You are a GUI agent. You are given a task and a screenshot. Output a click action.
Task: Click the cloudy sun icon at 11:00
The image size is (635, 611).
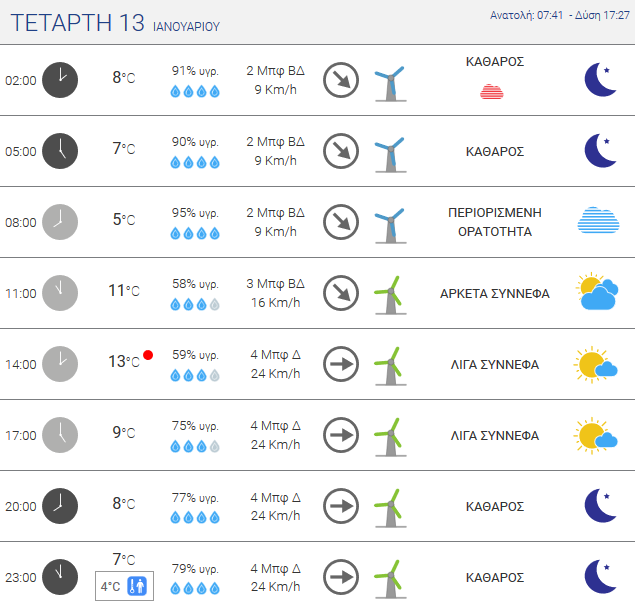tap(600, 292)
